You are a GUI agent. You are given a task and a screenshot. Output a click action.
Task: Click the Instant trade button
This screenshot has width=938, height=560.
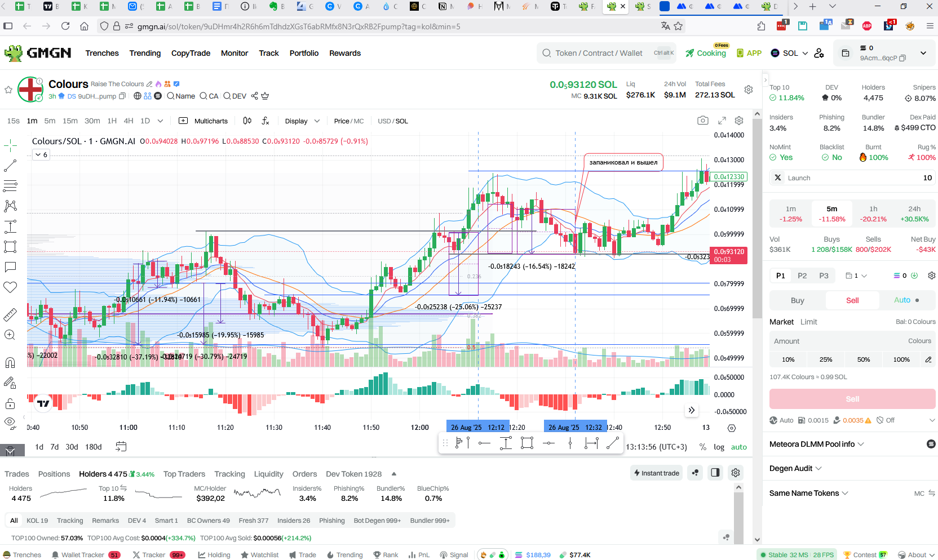point(656,473)
